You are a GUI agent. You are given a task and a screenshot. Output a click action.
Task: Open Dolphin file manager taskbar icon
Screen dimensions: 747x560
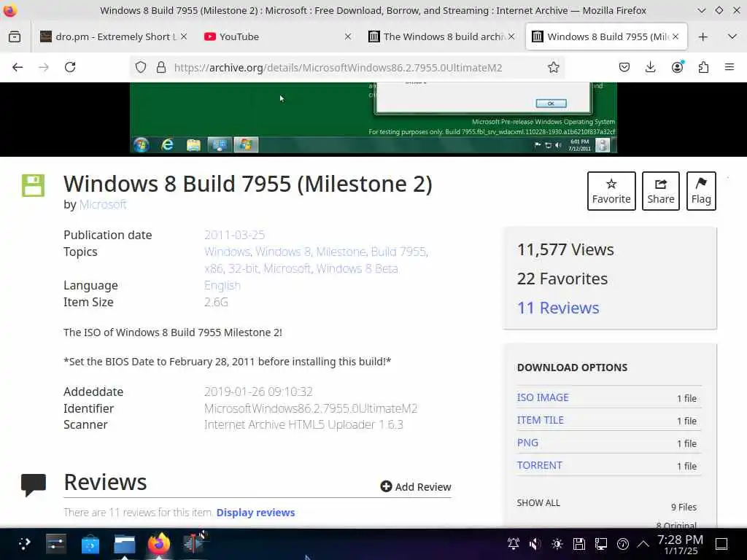click(x=124, y=544)
